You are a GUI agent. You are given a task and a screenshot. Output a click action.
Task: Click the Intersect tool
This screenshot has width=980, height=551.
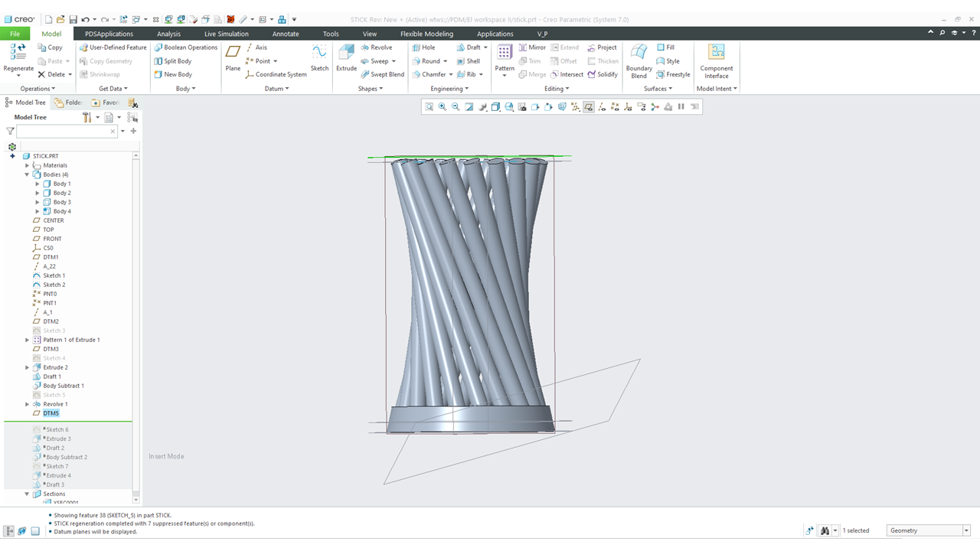point(567,74)
